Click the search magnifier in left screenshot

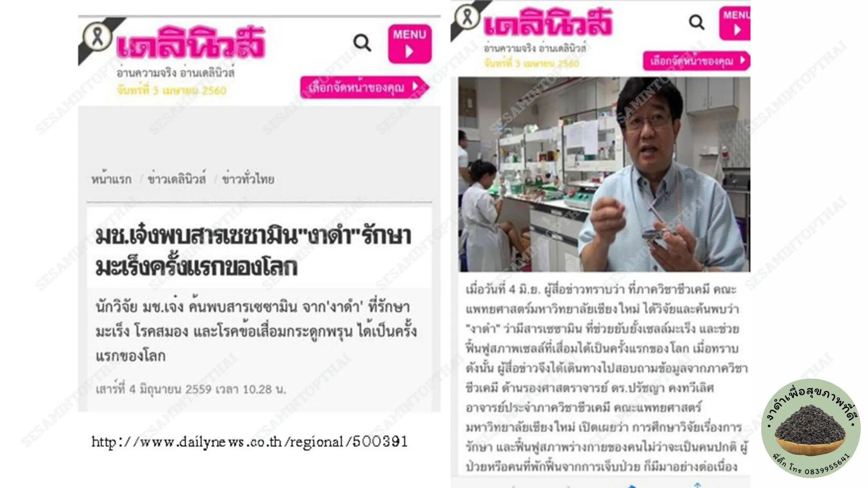pyautogui.click(x=362, y=43)
